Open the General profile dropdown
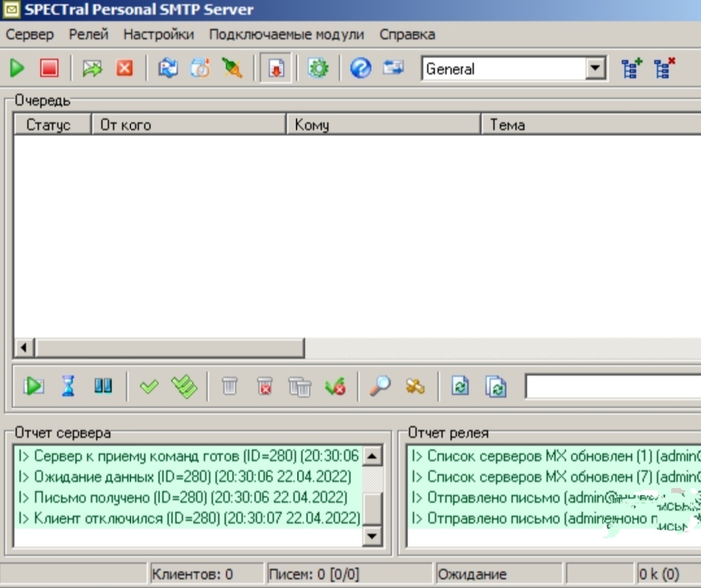 coord(595,68)
